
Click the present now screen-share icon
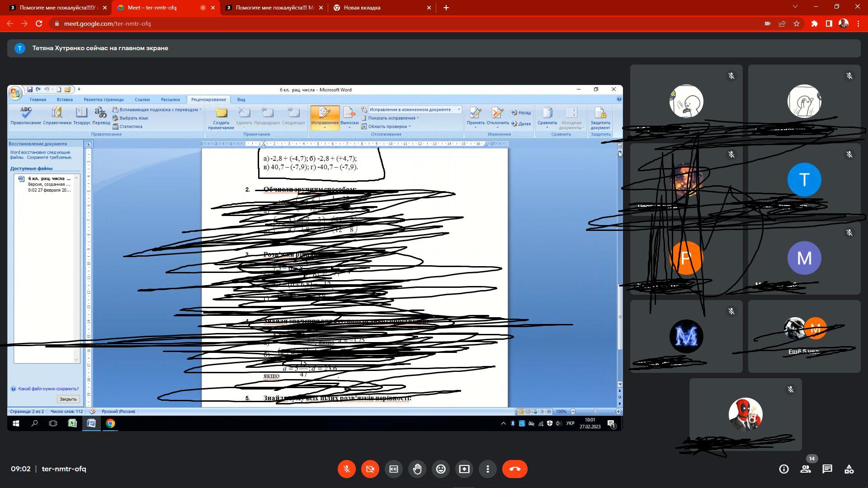click(464, 469)
